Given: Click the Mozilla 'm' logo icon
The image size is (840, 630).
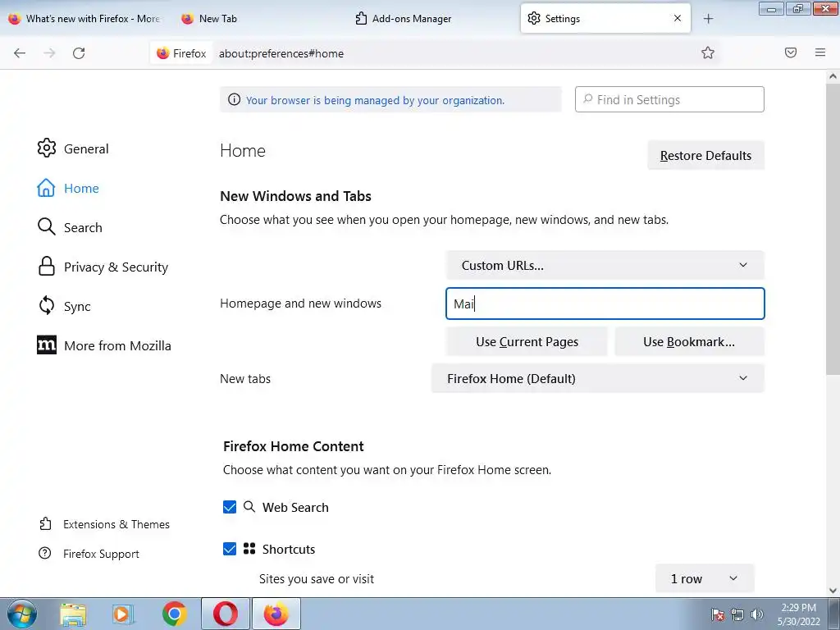Looking at the screenshot, I should point(47,345).
